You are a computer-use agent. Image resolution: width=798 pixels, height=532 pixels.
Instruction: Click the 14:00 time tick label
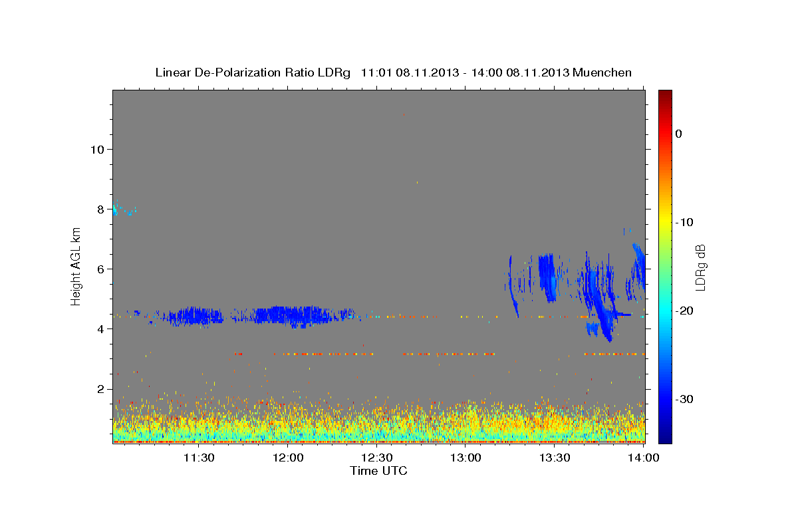[643, 458]
